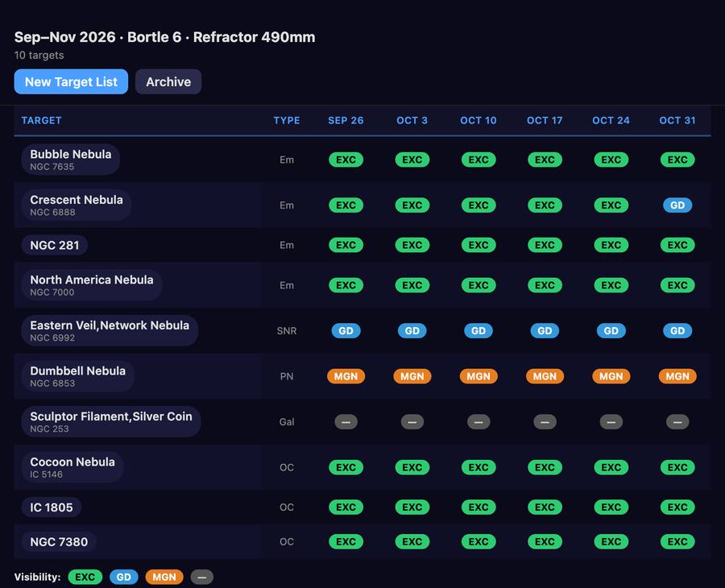725x588 pixels.
Task: Open Eastern Veil, Network Nebula target
Action: (x=110, y=330)
